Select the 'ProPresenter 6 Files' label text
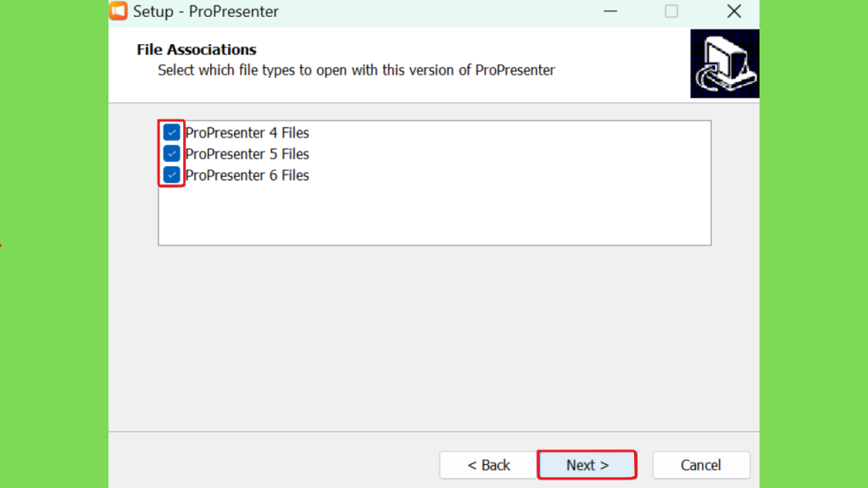The image size is (868, 488). [247, 175]
